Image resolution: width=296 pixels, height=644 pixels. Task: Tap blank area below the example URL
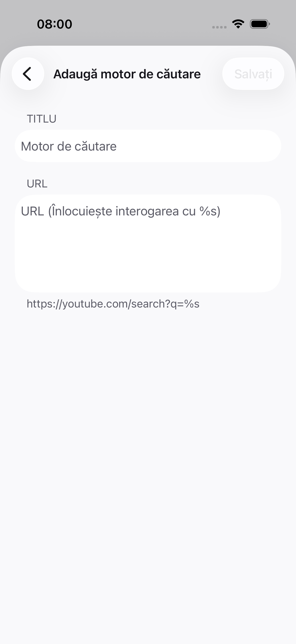pos(148,450)
